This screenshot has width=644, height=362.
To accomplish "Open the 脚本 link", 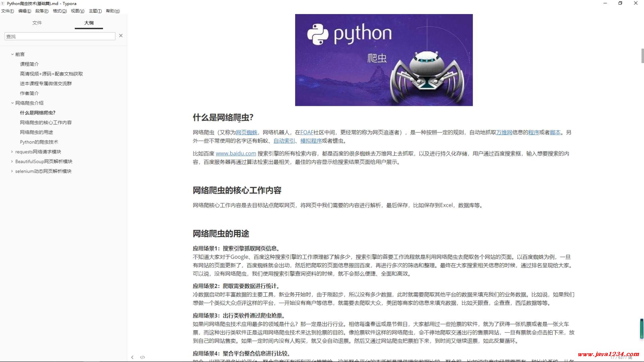I will click(x=555, y=132).
